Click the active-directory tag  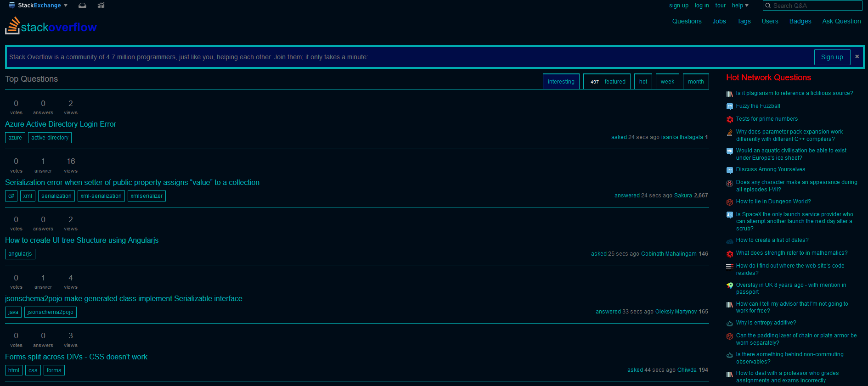pyautogui.click(x=50, y=138)
